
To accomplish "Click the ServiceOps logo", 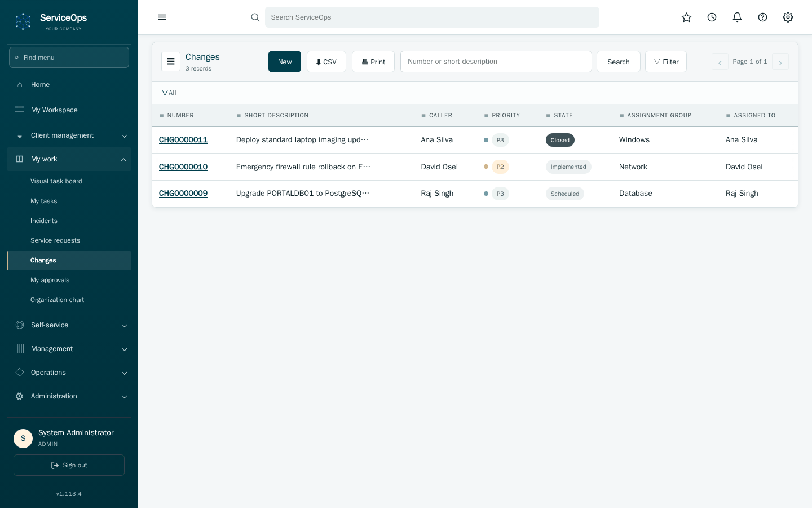I will [x=51, y=21].
